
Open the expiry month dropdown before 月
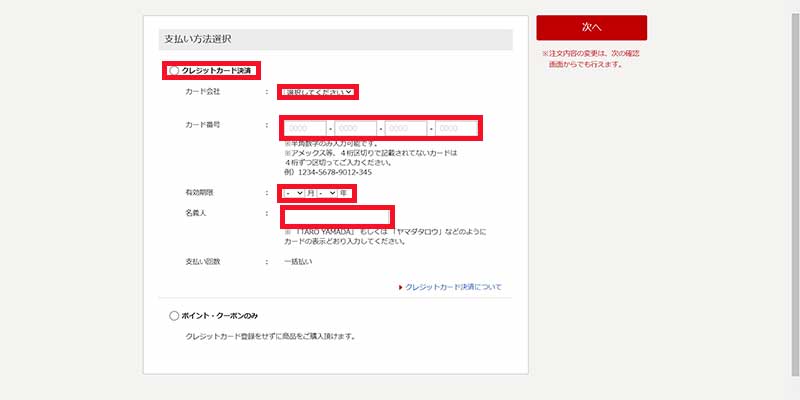(295, 193)
